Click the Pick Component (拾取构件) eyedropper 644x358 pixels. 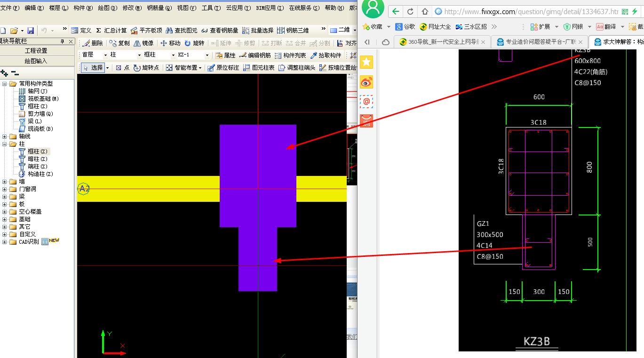[326, 56]
